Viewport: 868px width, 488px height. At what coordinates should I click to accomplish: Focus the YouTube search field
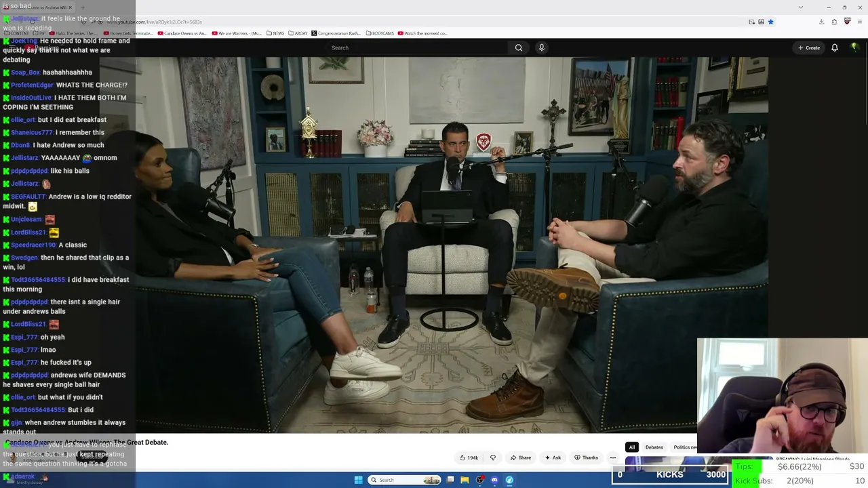[417, 47]
